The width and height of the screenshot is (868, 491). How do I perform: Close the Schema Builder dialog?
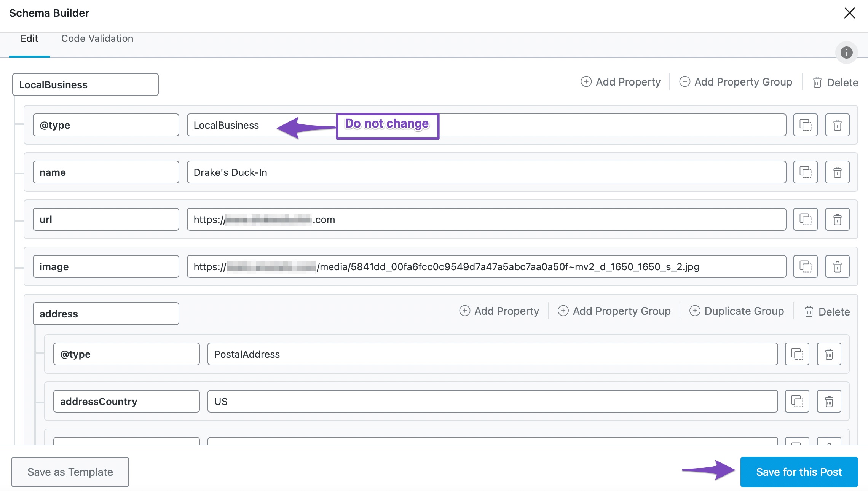pos(849,13)
